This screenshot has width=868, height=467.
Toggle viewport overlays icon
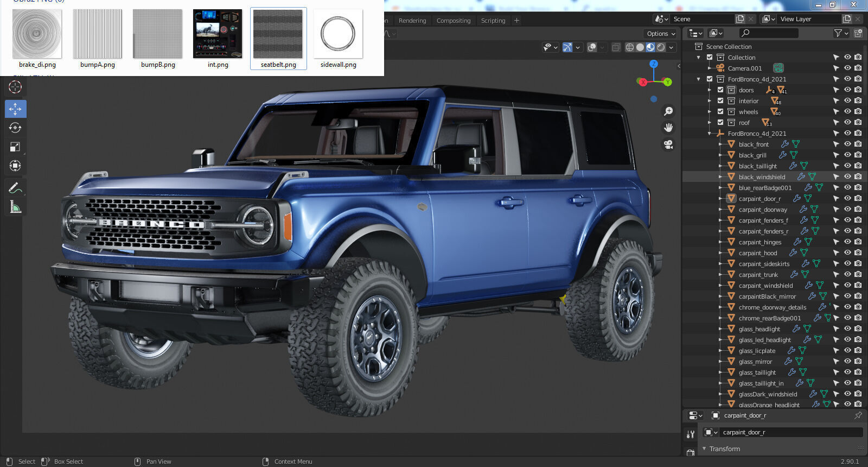click(592, 48)
